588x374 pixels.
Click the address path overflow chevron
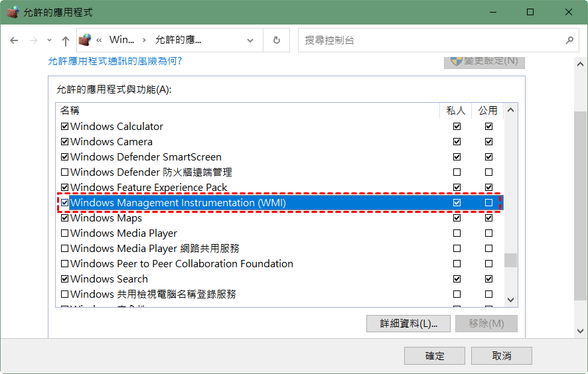[x=99, y=40]
